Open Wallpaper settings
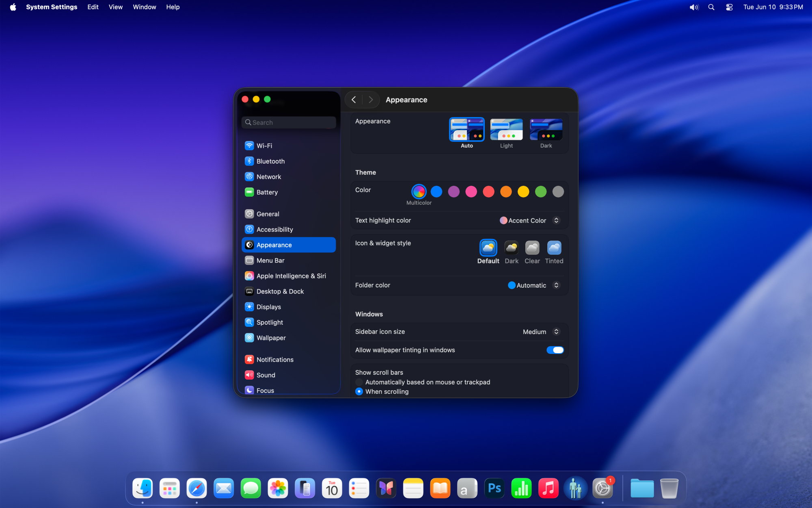 coord(288,337)
